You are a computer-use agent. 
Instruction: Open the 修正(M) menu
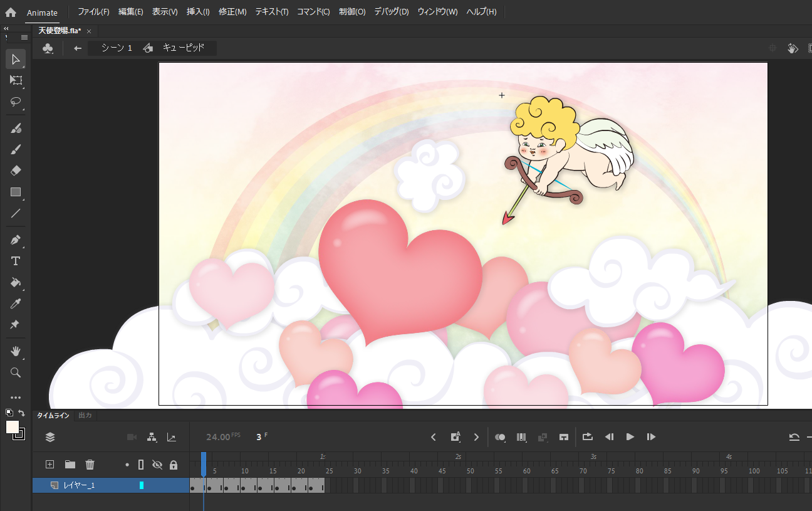[232, 12]
